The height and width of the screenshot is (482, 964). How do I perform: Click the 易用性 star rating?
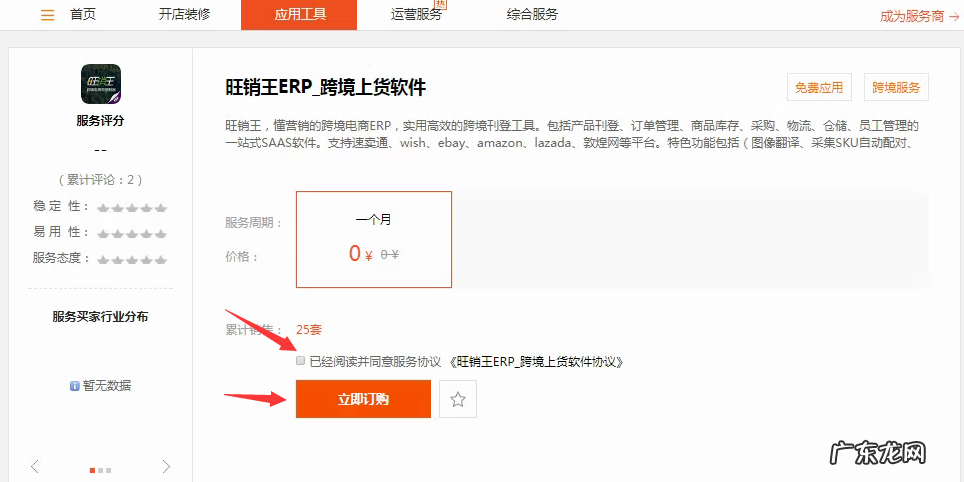click(132, 233)
